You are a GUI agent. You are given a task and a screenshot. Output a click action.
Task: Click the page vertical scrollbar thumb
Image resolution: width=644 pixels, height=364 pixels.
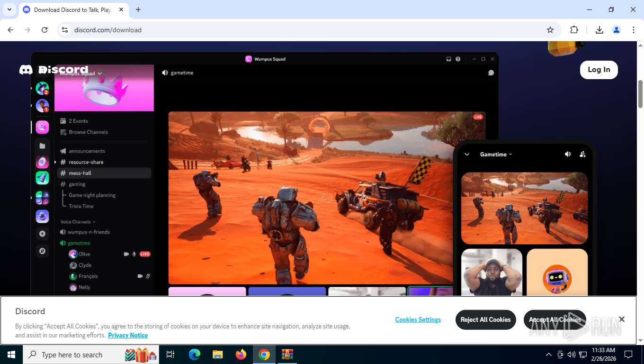640,94
